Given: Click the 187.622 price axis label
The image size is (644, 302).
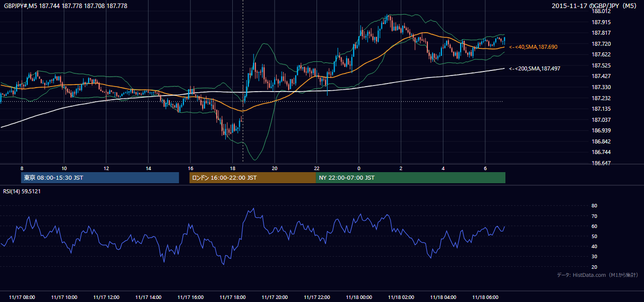Looking at the screenshot, I should [x=601, y=55].
